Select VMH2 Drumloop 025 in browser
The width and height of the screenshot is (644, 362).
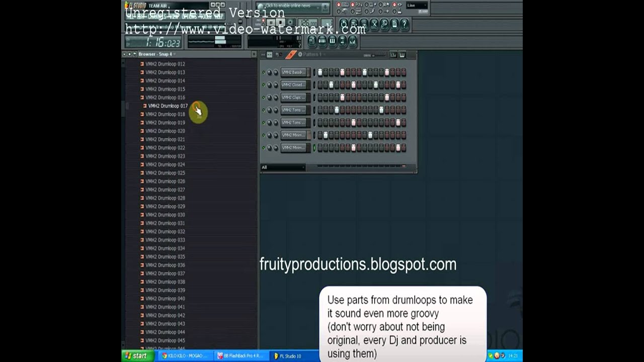pos(165,173)
